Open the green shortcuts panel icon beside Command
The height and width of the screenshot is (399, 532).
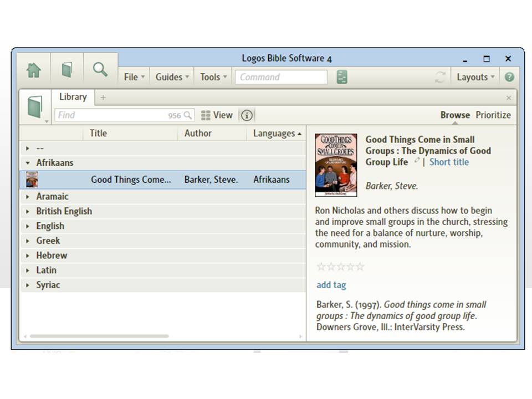click(342, 77)
